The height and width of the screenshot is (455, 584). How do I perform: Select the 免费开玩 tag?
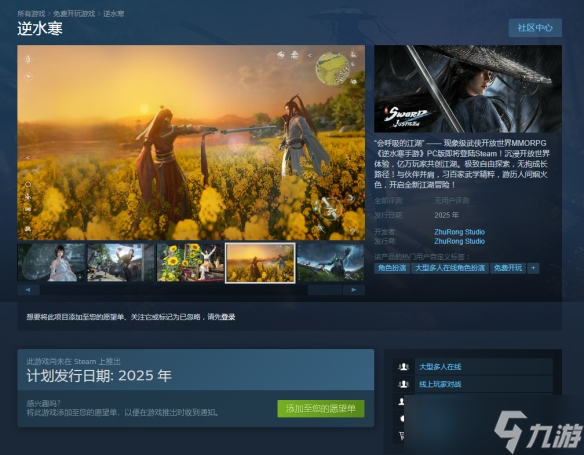pos(508,268)
